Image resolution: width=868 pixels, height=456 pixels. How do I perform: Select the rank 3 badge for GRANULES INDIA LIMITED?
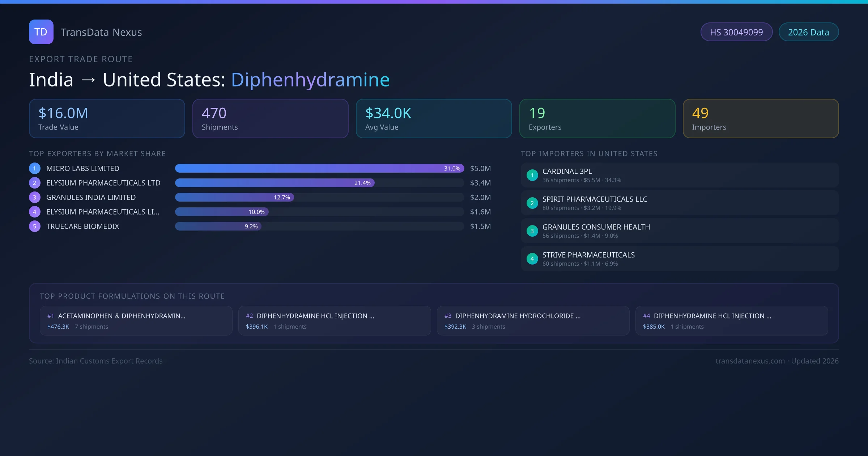point(34,197)
